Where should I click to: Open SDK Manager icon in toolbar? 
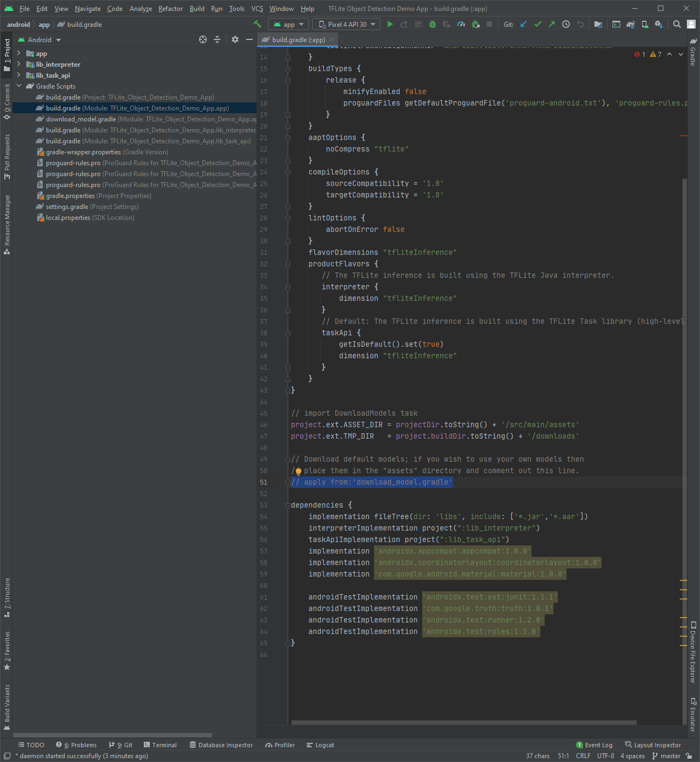659,24
